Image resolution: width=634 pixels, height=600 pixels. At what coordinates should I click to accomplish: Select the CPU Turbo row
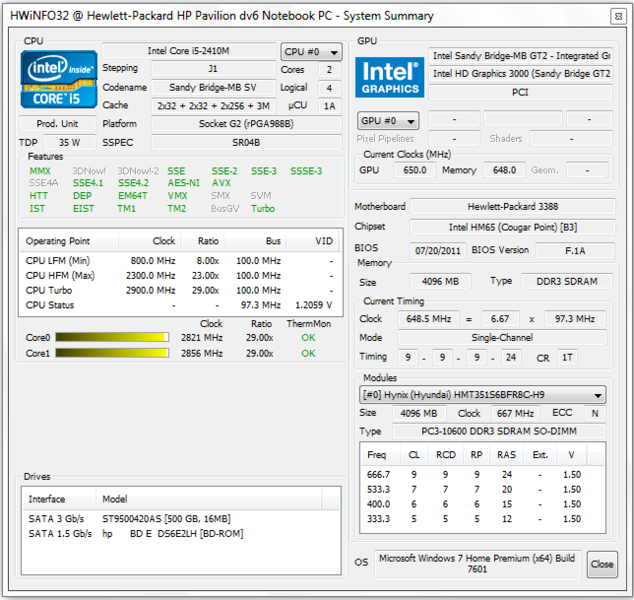tap(180, 290)
